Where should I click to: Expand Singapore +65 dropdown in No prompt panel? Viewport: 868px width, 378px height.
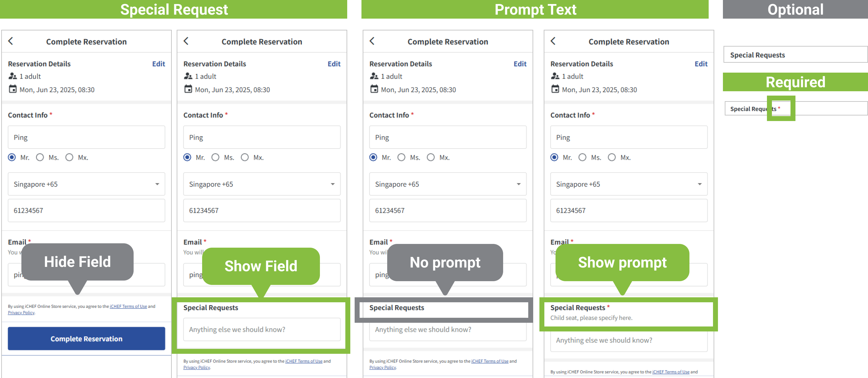447,184
